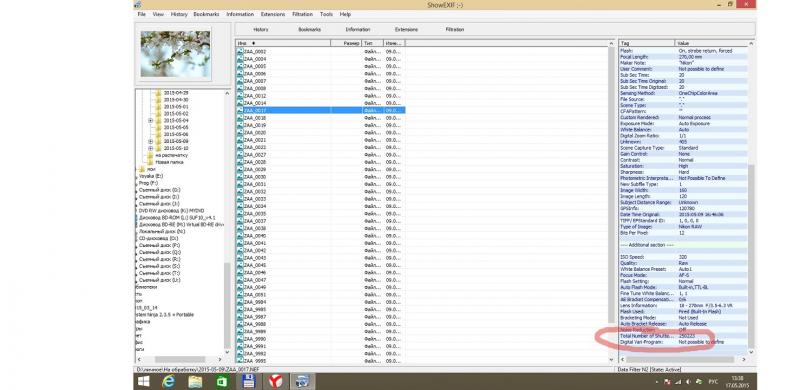Expand the 2015-05-10 folder node
Viewport: 800px width, 390px height.
[x=151, y=148]
